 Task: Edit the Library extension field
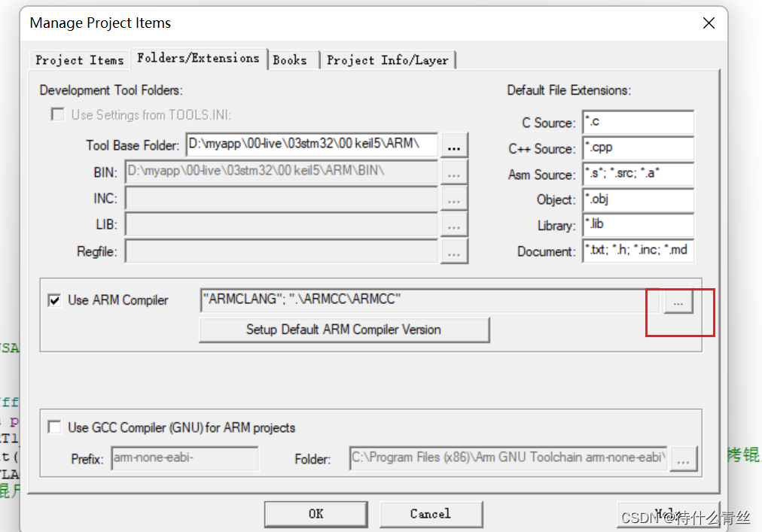coord(638,225)
